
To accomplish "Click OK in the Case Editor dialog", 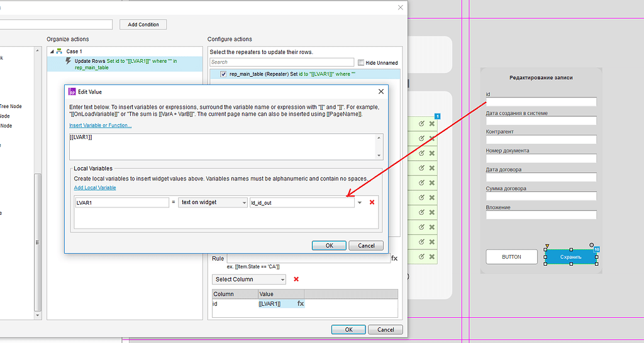I will click(348, 329).
